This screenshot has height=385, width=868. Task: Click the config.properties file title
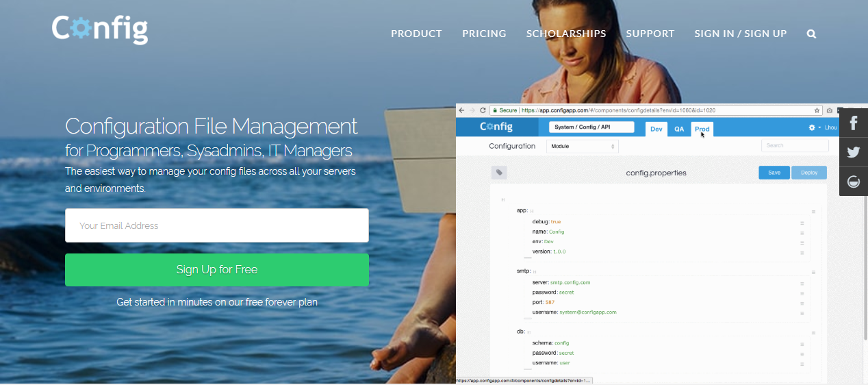656,173
